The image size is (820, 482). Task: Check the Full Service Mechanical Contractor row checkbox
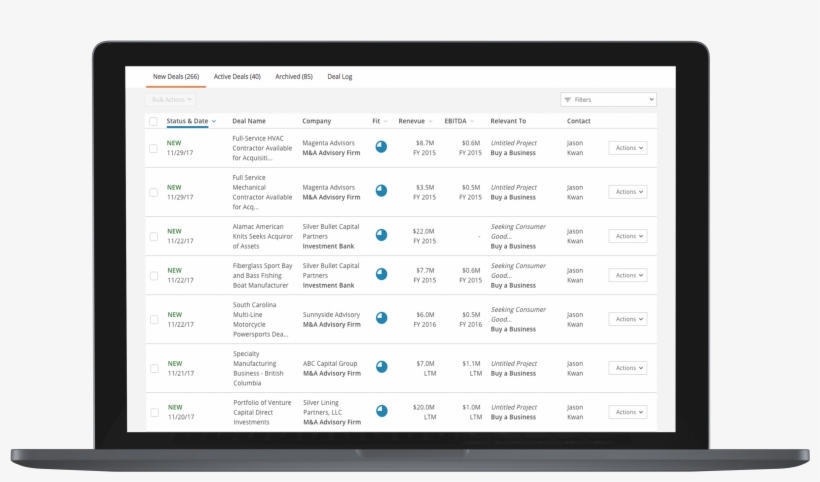click(153, 192)
